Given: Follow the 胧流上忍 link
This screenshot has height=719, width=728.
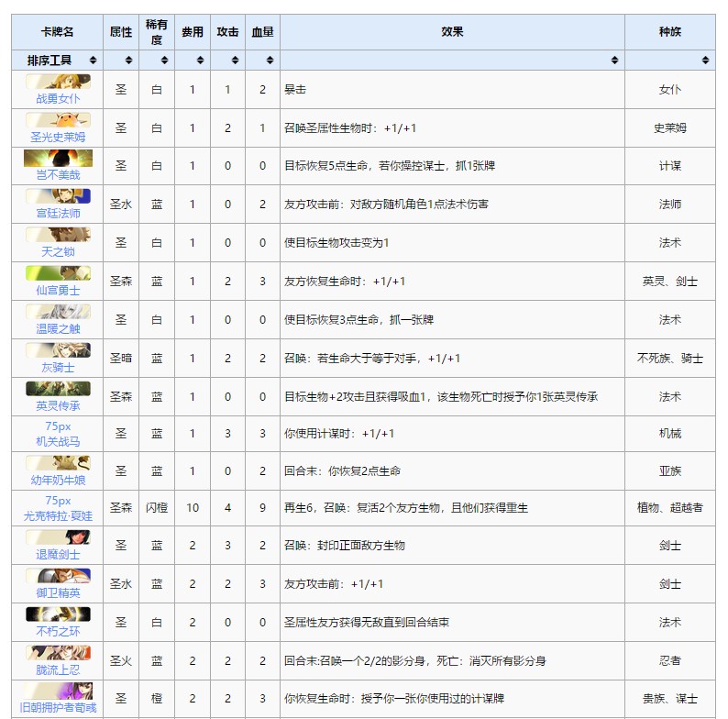Looking at the screenshot, I should pyautogui.click(x=58, y=670).
